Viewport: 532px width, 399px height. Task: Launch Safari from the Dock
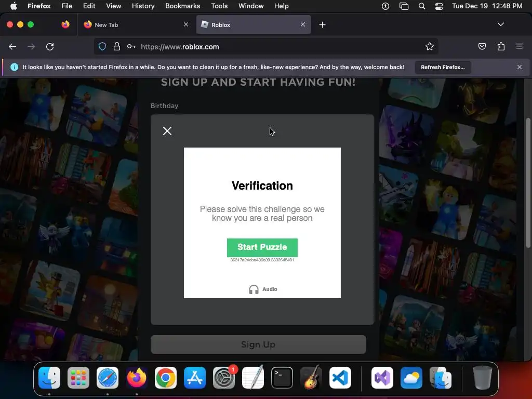(108, 378)
